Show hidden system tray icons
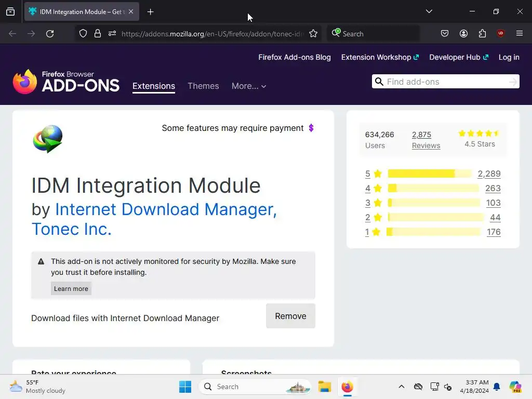This screenshot has width=532, height=399. tap(402, 387)
